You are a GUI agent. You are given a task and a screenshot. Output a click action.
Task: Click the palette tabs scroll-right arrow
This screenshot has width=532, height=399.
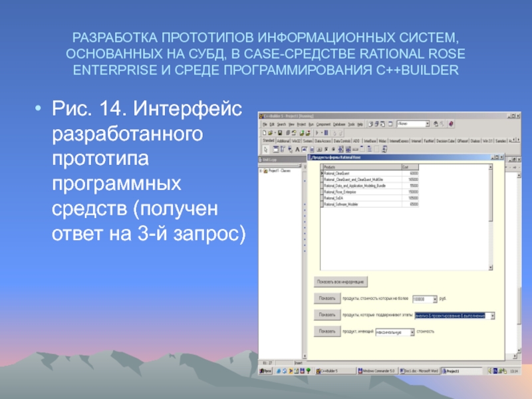[518, 140]
